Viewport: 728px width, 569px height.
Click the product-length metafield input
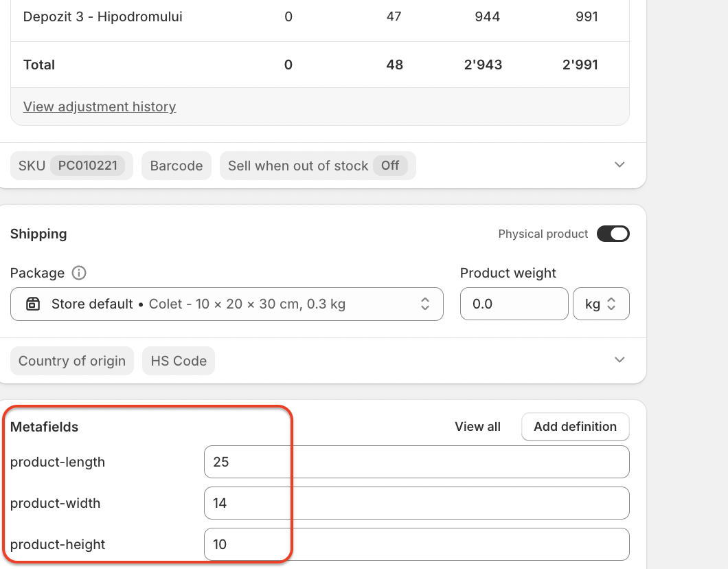[x=416, y=462]
